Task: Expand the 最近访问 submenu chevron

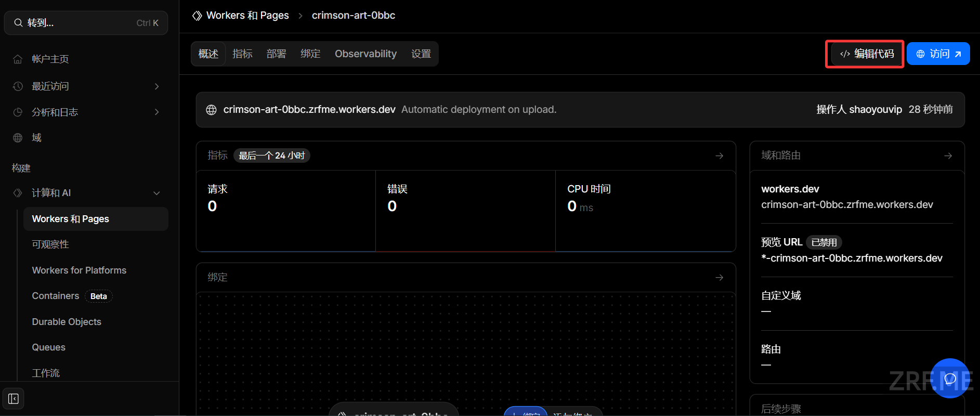Action: 157,86
